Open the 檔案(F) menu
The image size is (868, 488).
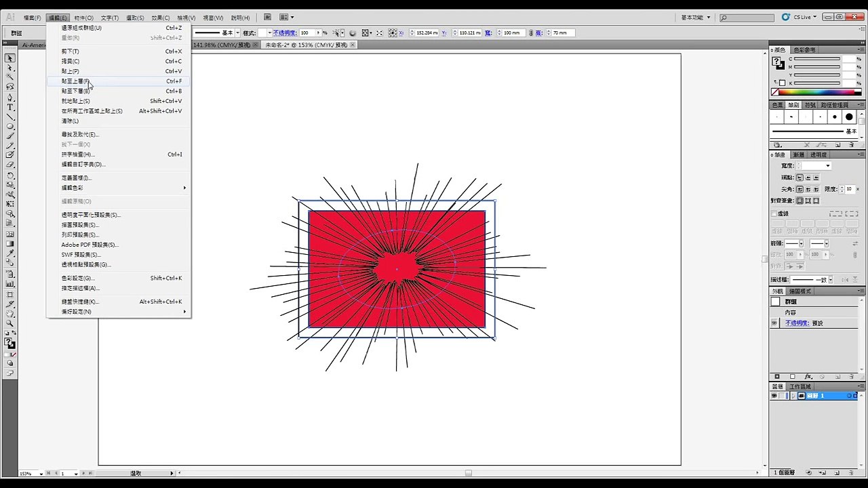click(32, 18)
